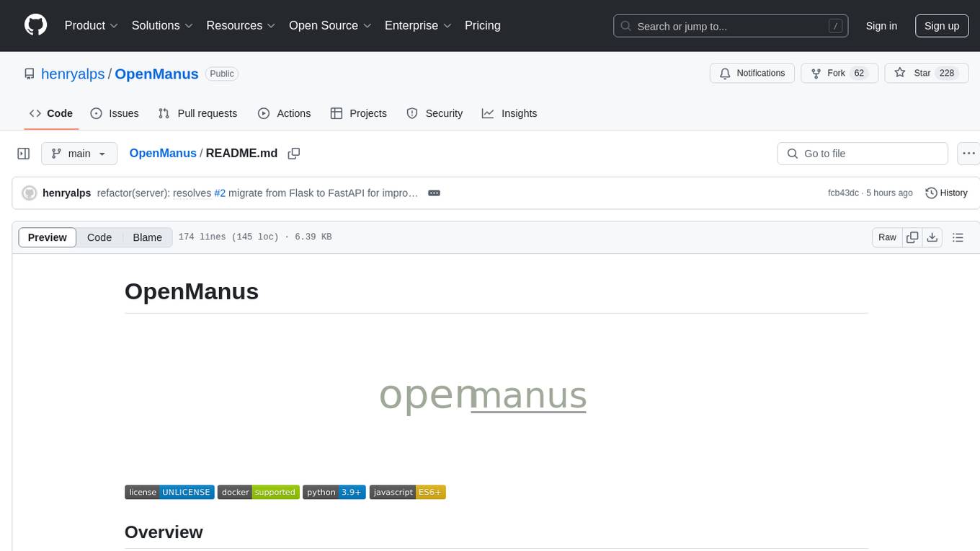Open the document outline icon

point(958,237)
